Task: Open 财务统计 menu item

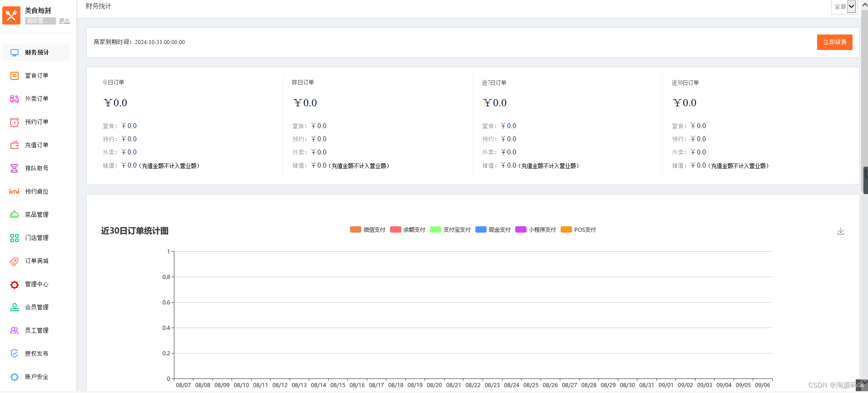Action: (36, 53)
